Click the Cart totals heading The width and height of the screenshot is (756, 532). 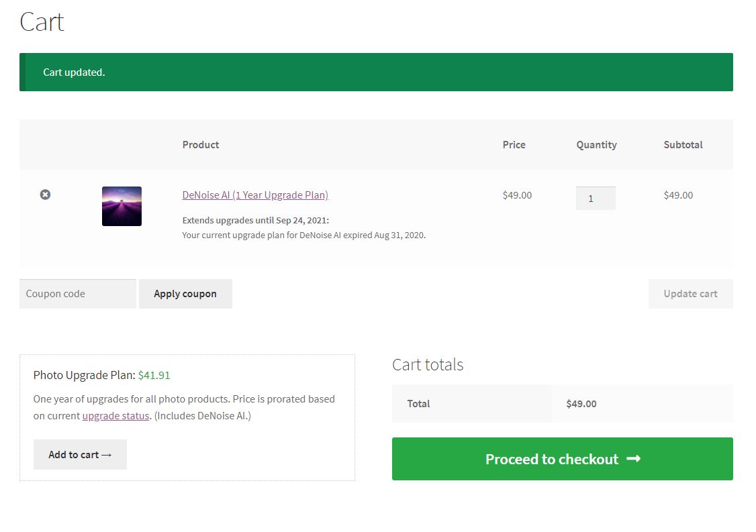coord(428,365)
